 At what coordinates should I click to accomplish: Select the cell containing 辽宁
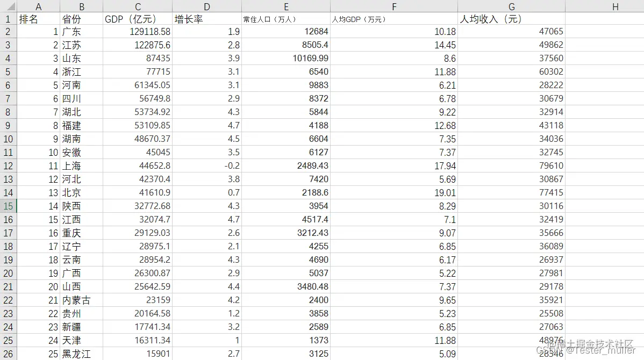81,246
